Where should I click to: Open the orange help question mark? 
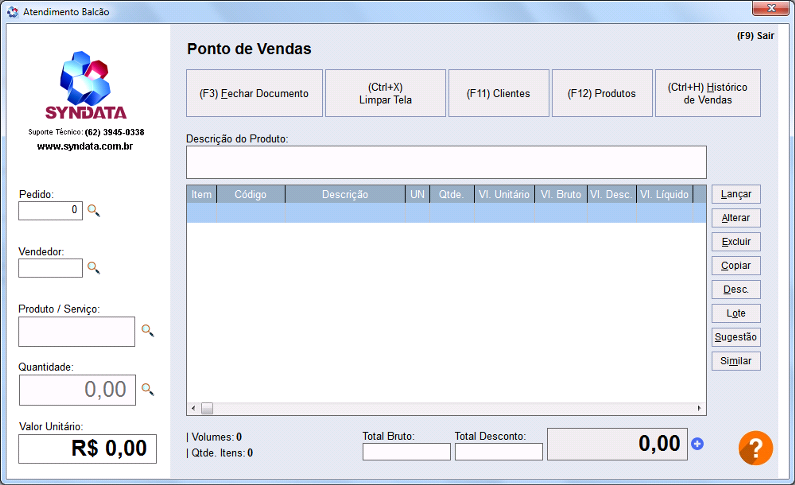pyautogui.click(x=755, y=448)
